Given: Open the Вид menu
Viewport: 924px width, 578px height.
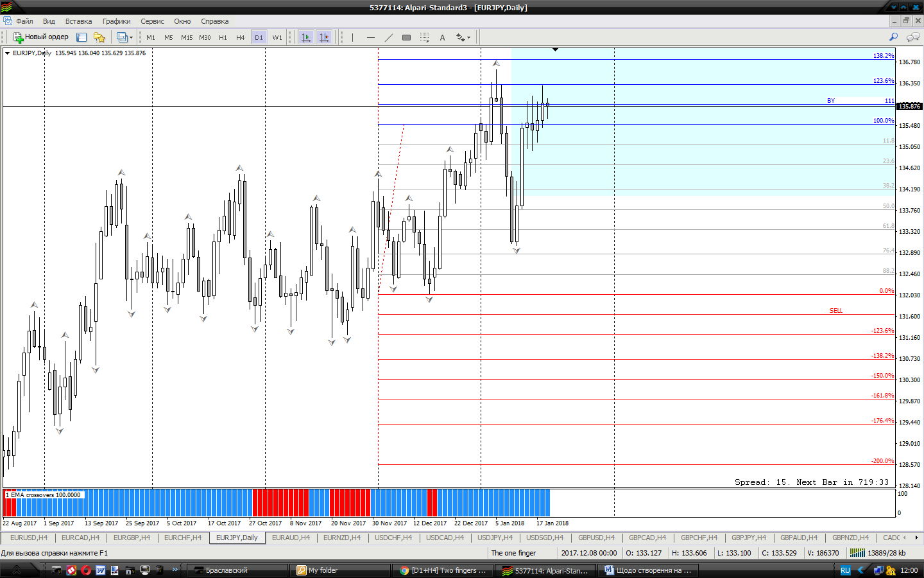Looking at the screenshot, I should [x=49, y=21].
